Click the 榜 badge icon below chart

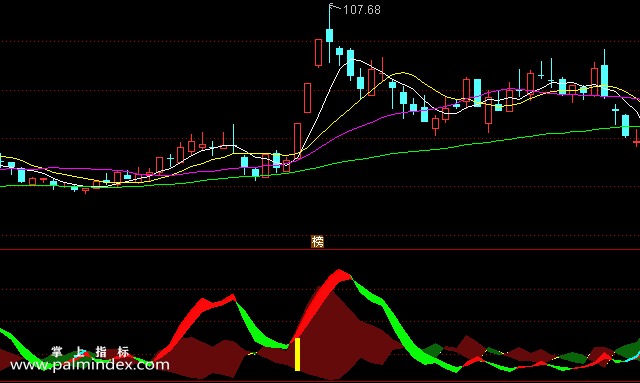(317, 241)
